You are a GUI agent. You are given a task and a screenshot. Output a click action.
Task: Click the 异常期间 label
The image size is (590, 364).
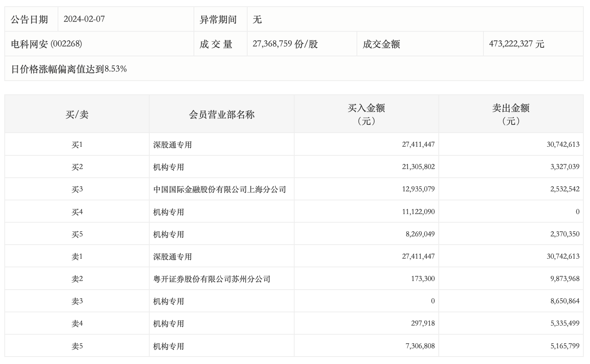(x=218, y=20)
